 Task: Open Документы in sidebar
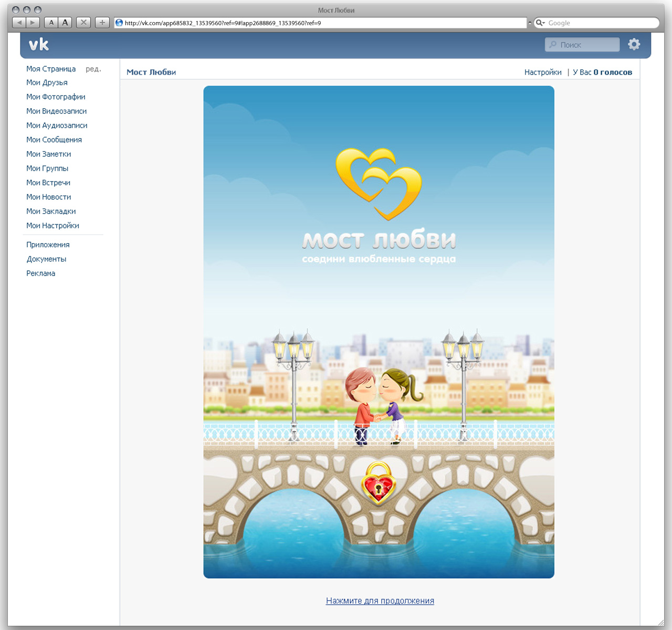point(46,259)
